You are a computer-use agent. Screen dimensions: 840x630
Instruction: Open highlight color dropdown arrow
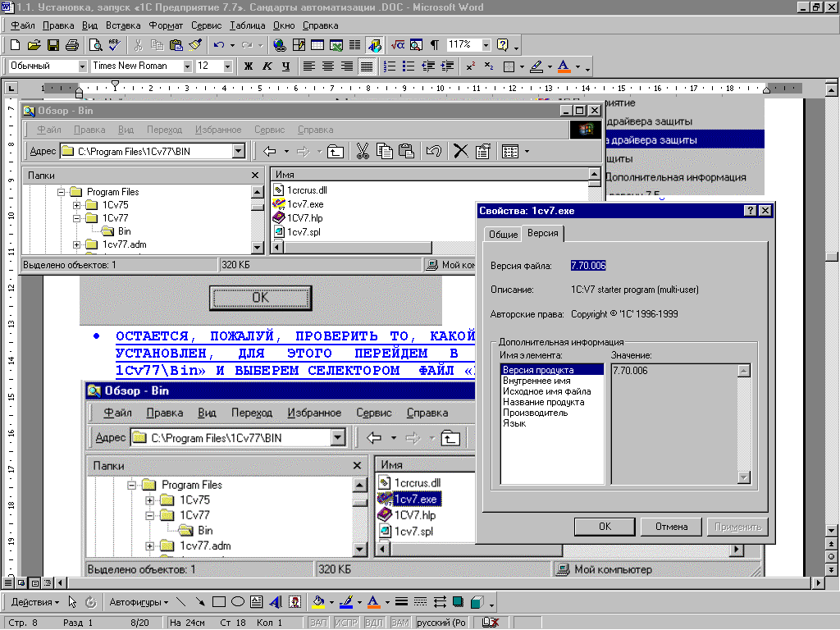pyautogui.click(x=550, y=66)
